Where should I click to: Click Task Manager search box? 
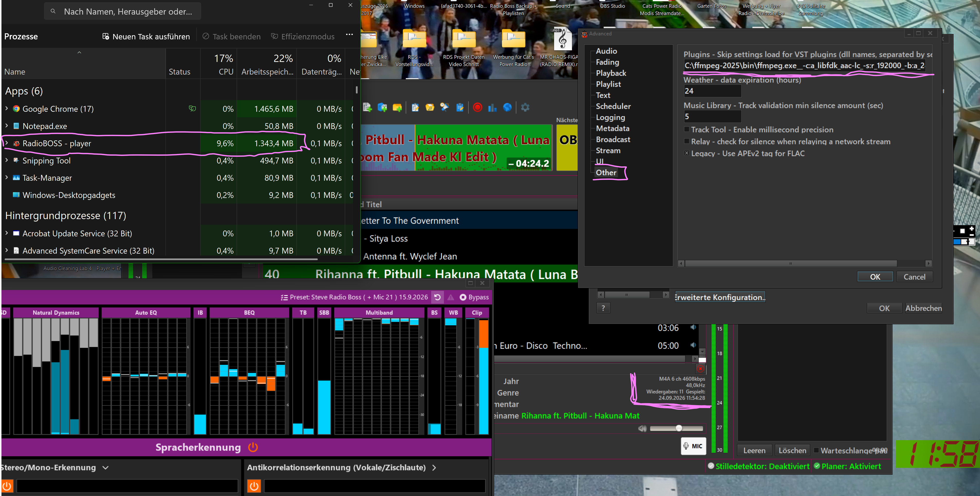click(122, 11)
